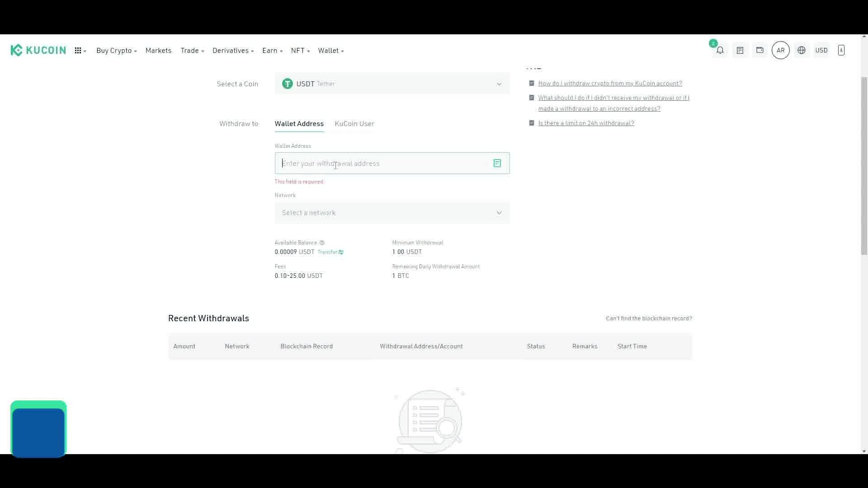
Task: Click the page vertical scrollbar thumb
Action: (x=864, y=166)
